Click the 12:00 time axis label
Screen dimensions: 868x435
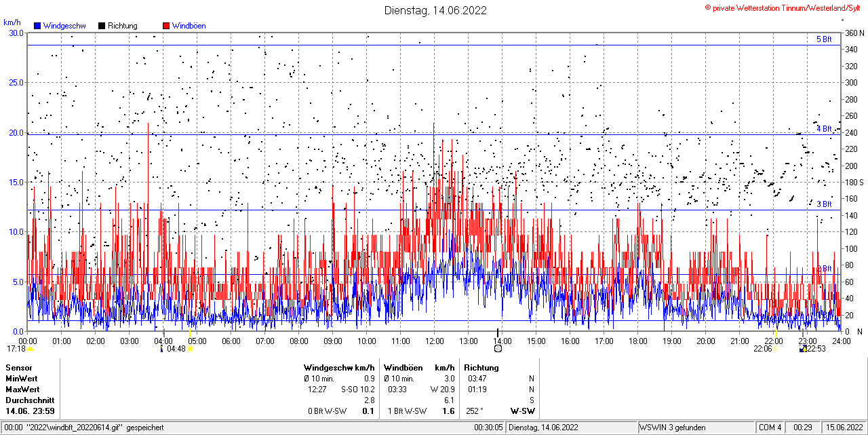tap(434, 341)
